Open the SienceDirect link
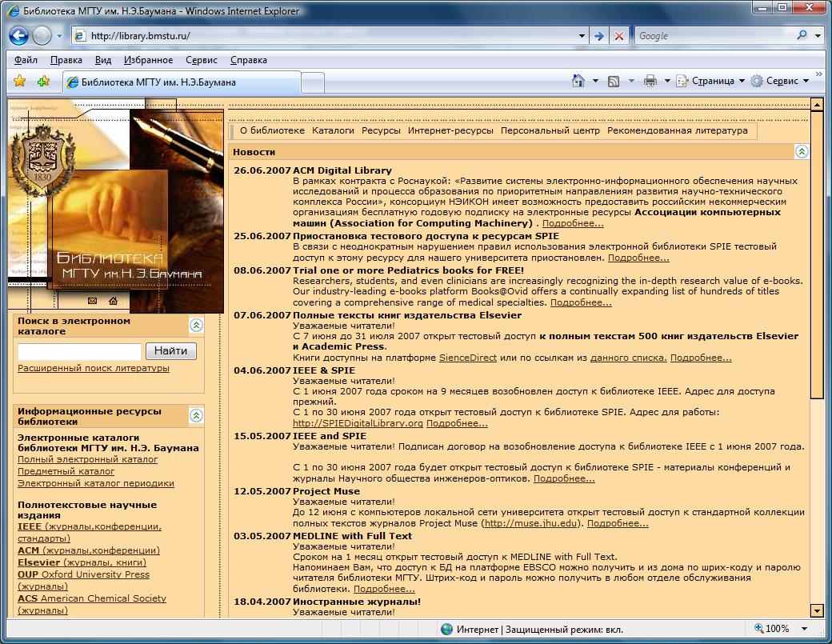This screenshot has width=832, height=644. tap(467, 358)
